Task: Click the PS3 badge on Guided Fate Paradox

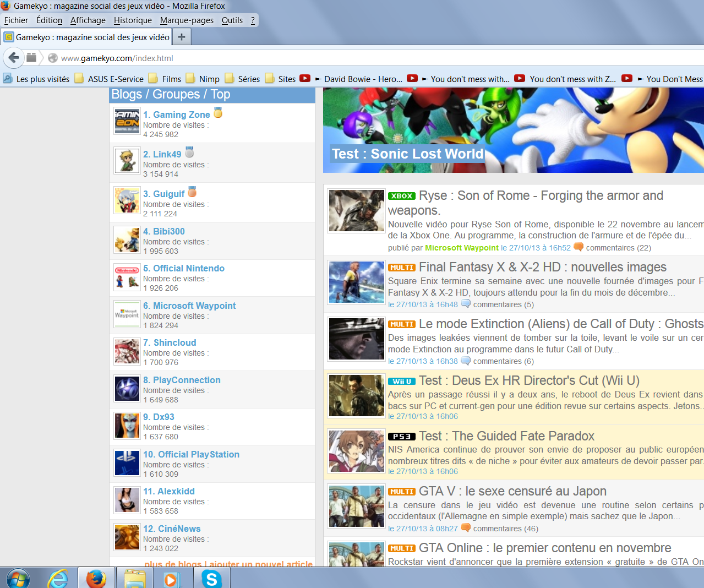Action: pyautogui.click(x=402, y=437)
